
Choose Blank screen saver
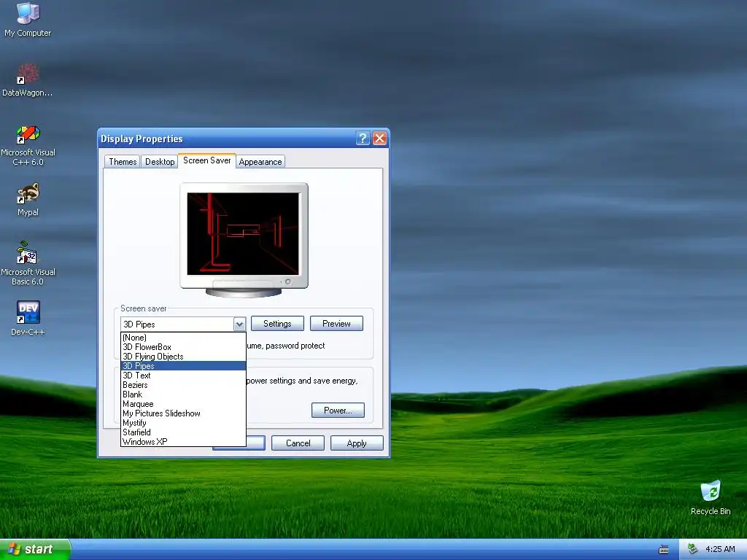pos(183,394)
